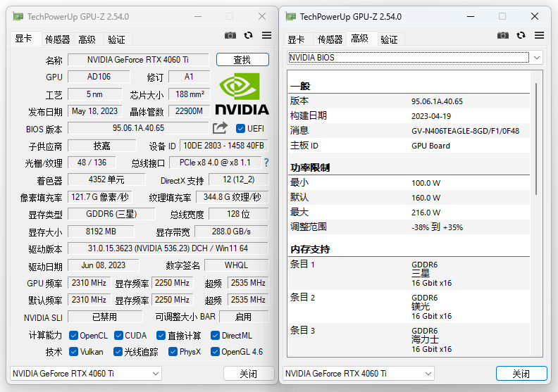Click the 查找 lookup button
Screen dimensions: 558x392
tap(242, 59)
